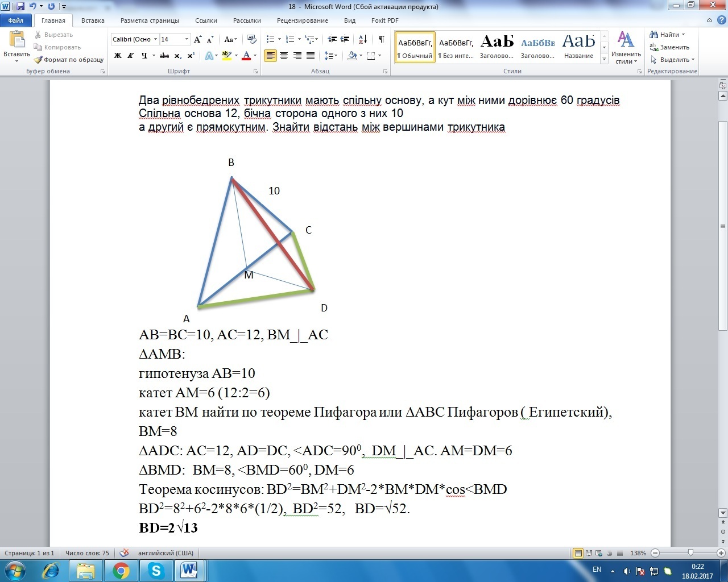Copy selection with Копировать
Viewport: 728px width, 582px height.
(57, 47)
